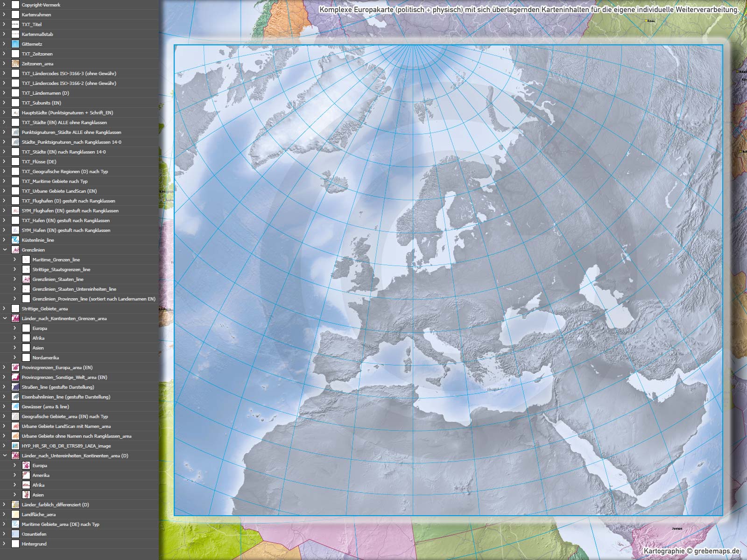
Task: Click the Küstenlinie_line layer thumbnail
Action: pos(15,240)
